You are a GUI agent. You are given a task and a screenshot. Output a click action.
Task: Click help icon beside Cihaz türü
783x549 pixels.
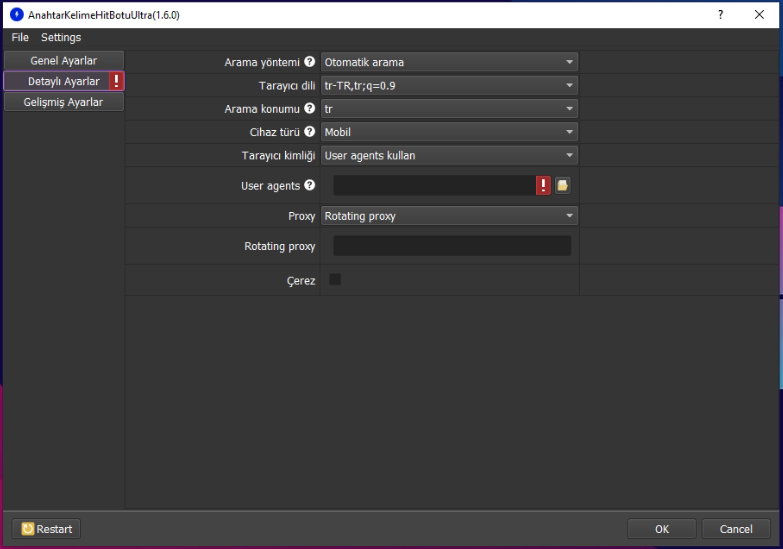click(x=310, y=132)
